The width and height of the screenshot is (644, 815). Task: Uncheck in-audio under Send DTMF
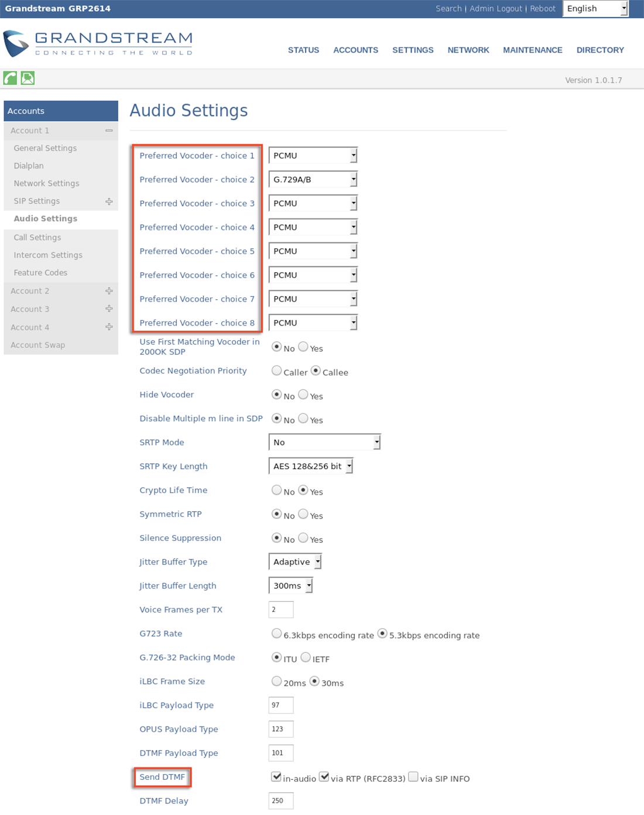(x=275, y=776)
